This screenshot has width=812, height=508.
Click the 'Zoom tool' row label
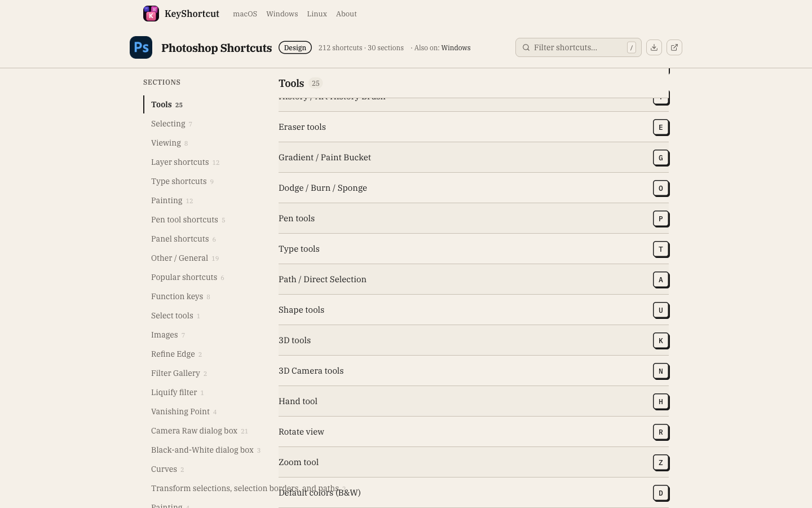click(298, 462)
